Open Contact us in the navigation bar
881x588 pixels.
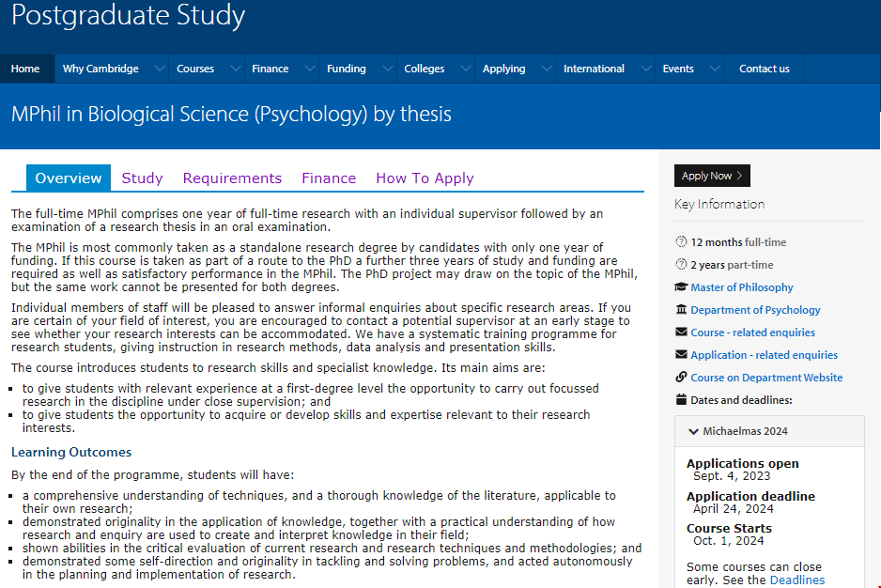point(764,69)
